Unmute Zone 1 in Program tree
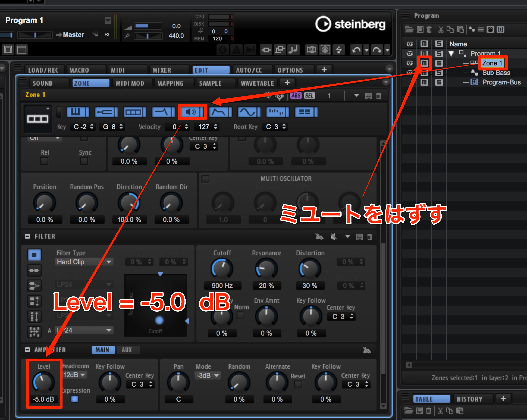The width and height of the screenshot is (527, 420). [424, 63]
